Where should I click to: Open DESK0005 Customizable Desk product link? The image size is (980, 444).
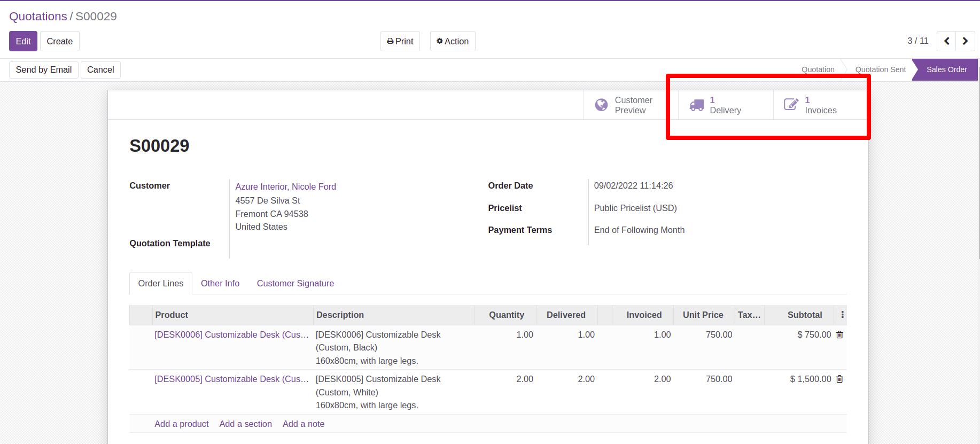pyautogui.click(x=231, y=379)
